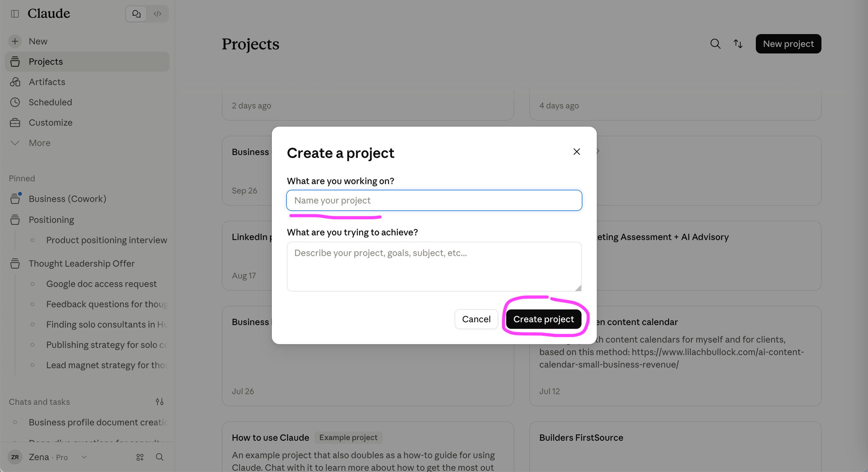
Task: Open pinned Business (Cowork) project
Action: pyautogui.click(x=87, y=199)
